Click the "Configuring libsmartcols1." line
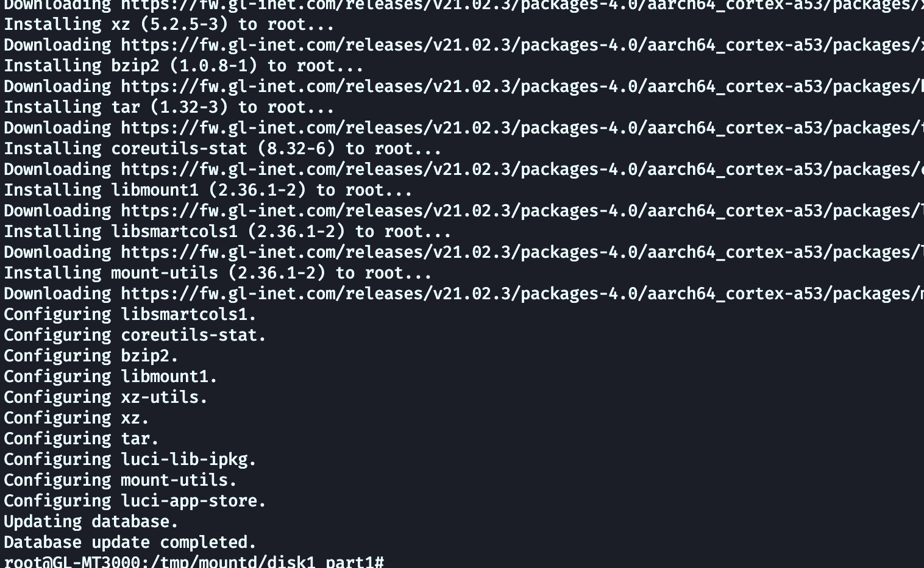 [x=130, y=314]
